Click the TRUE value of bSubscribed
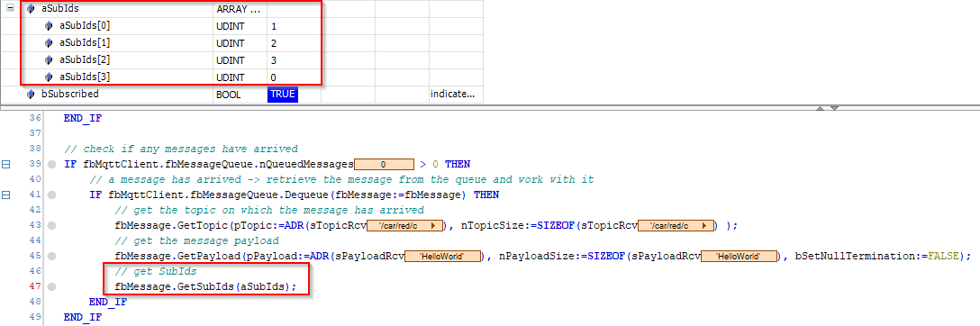This screenshot has width=980, height=326. 283,95
